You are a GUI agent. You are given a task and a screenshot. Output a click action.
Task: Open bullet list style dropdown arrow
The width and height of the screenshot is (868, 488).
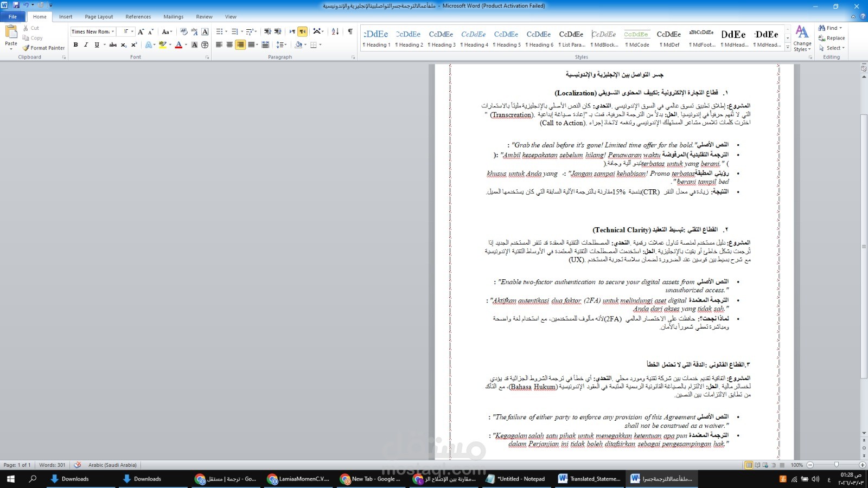[x=226, y=31]
